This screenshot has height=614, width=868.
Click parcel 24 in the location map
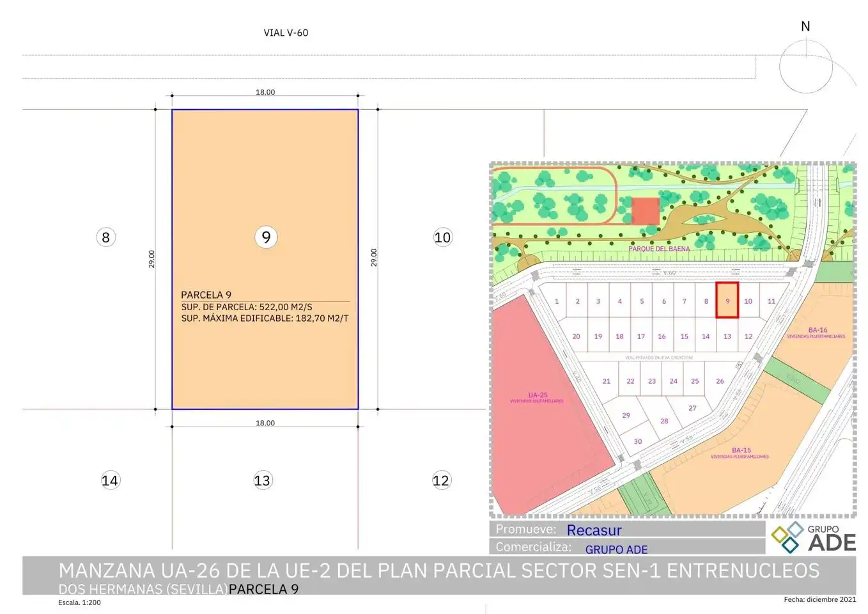coord(674,381)
